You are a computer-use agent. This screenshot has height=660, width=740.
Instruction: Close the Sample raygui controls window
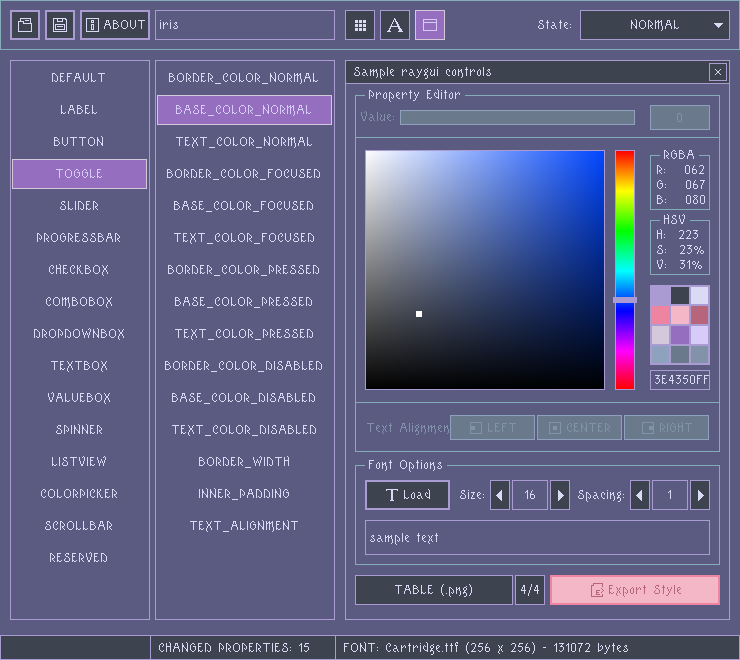(x=717, y=72)
